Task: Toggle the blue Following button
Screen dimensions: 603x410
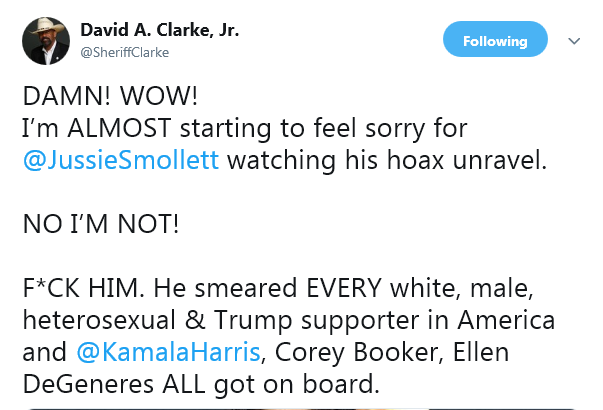Action: tap(495, 41)
